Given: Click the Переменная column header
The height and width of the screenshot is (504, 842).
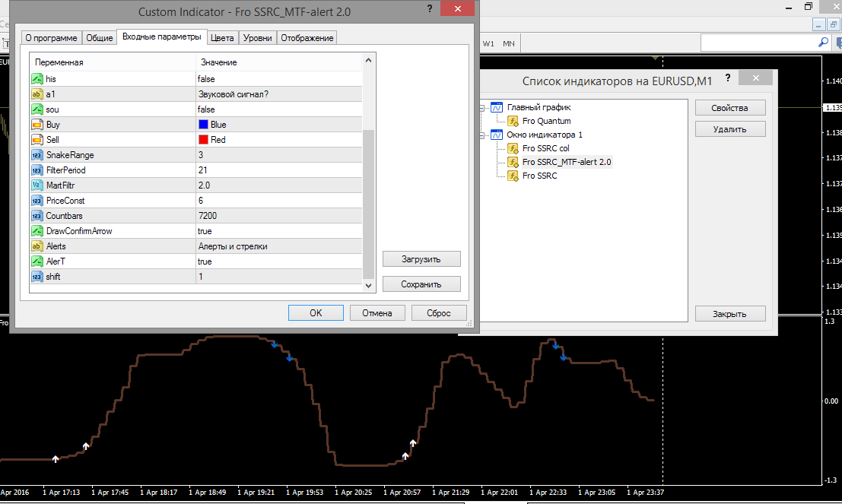Looking at the screenshot, I should pos(113,62).
